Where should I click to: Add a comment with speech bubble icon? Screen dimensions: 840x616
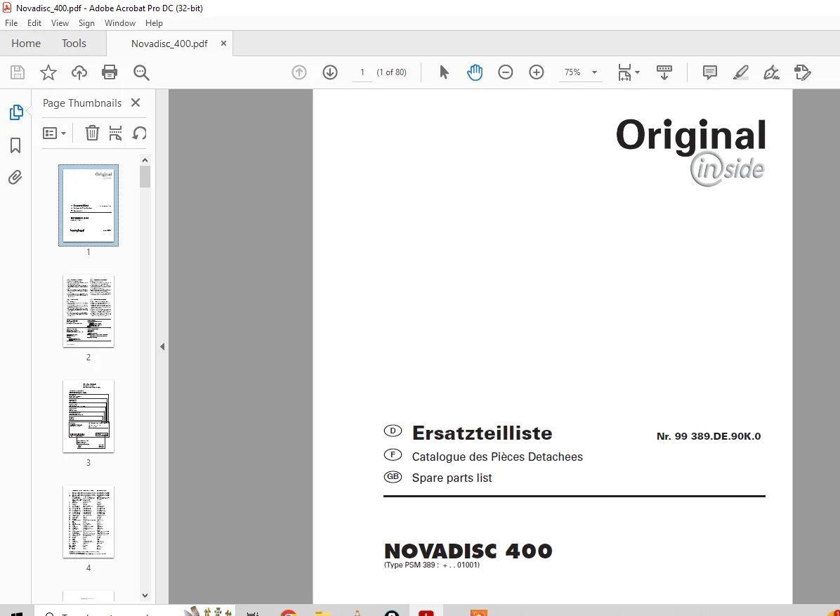[x=710, y=72]
